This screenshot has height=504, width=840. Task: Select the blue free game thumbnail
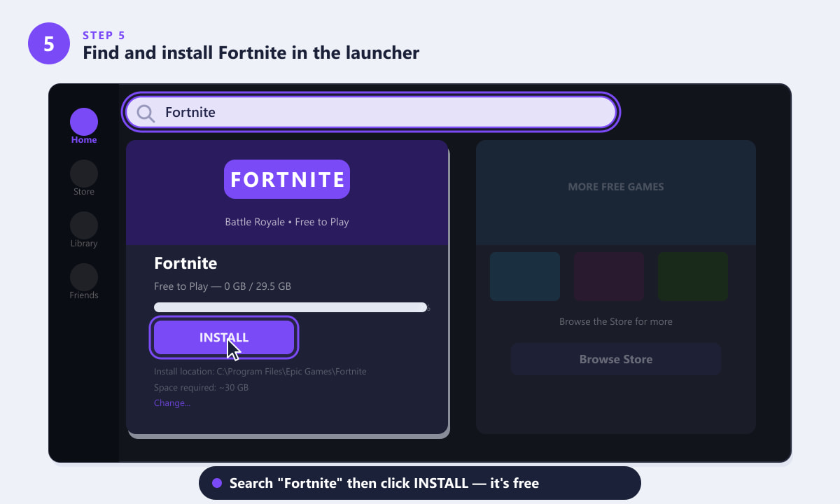tap(525, 276)
